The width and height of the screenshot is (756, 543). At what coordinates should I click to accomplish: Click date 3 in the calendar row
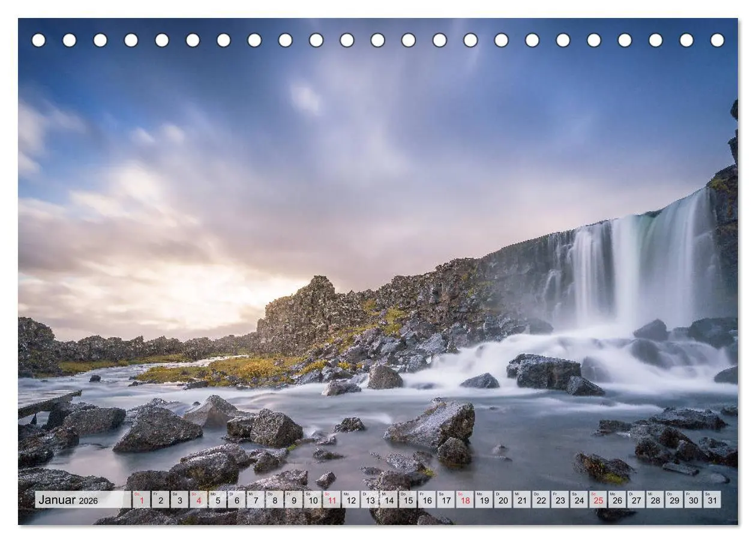[x=179, y=500]
